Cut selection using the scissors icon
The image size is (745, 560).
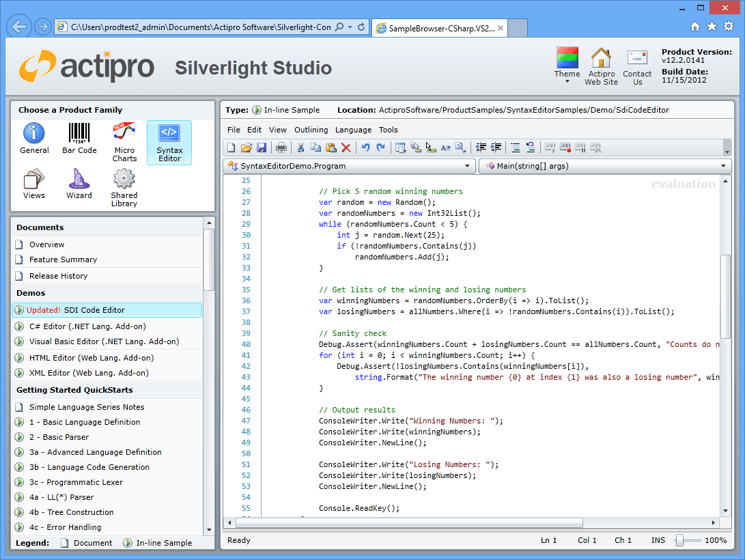(300, 148)
